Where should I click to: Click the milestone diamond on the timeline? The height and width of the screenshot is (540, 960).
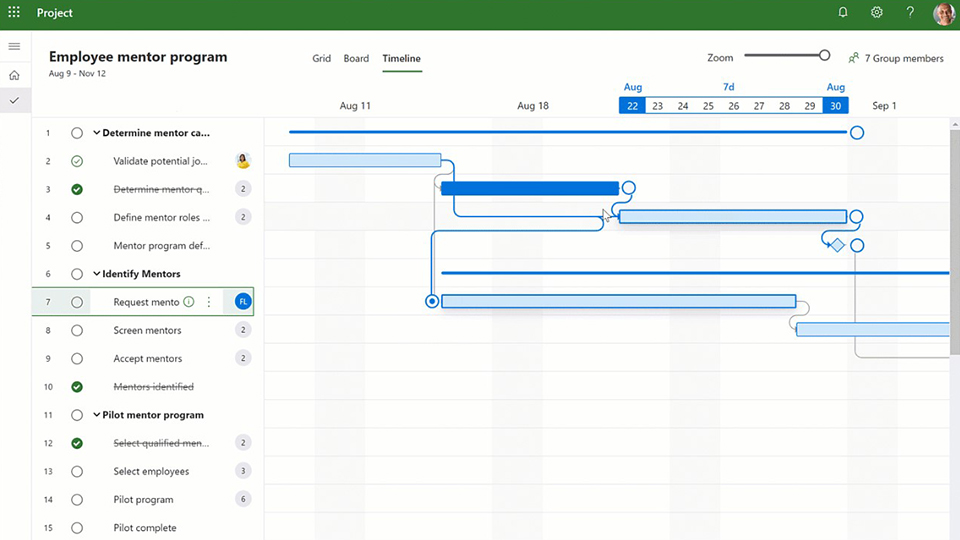(x=837, y=245)
